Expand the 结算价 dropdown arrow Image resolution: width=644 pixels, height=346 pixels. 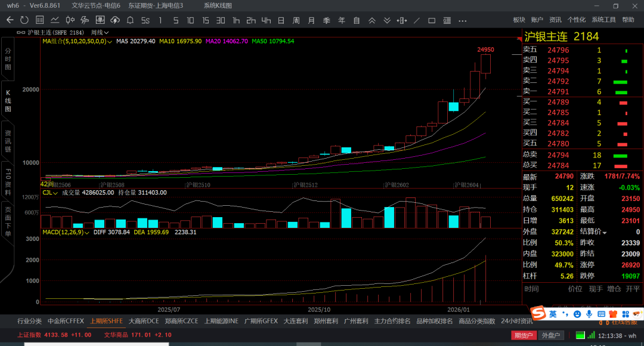pos(604,233)
